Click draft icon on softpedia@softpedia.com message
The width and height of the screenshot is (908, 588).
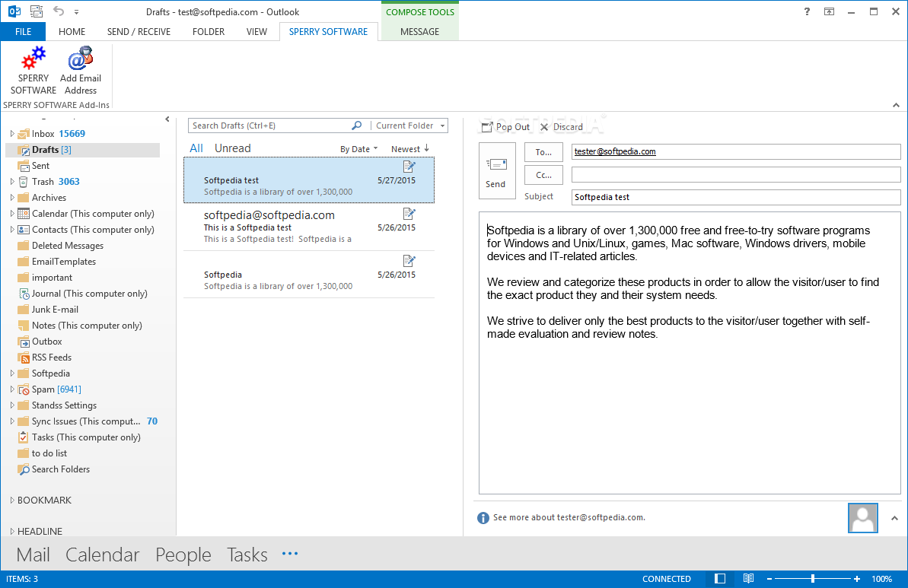[409, 214]
